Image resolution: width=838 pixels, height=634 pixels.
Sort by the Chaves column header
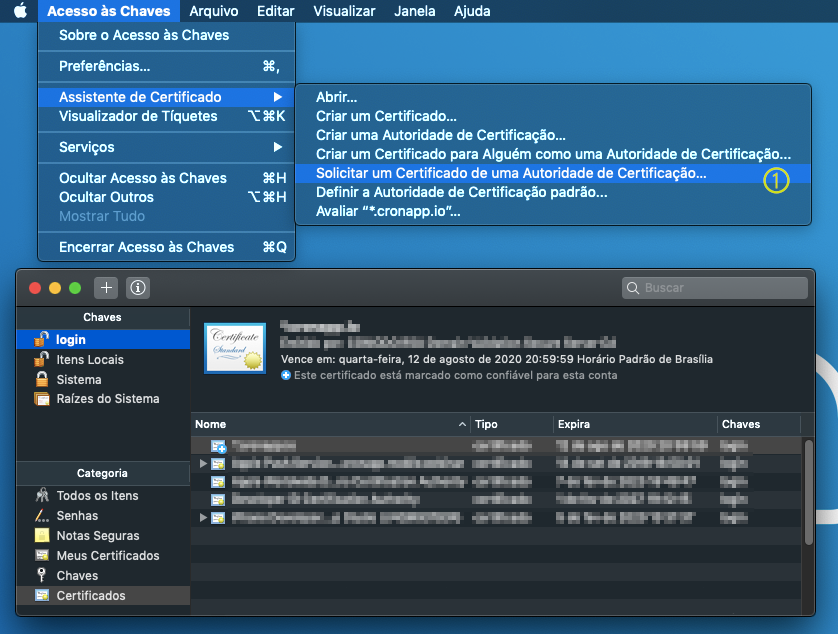759,424
